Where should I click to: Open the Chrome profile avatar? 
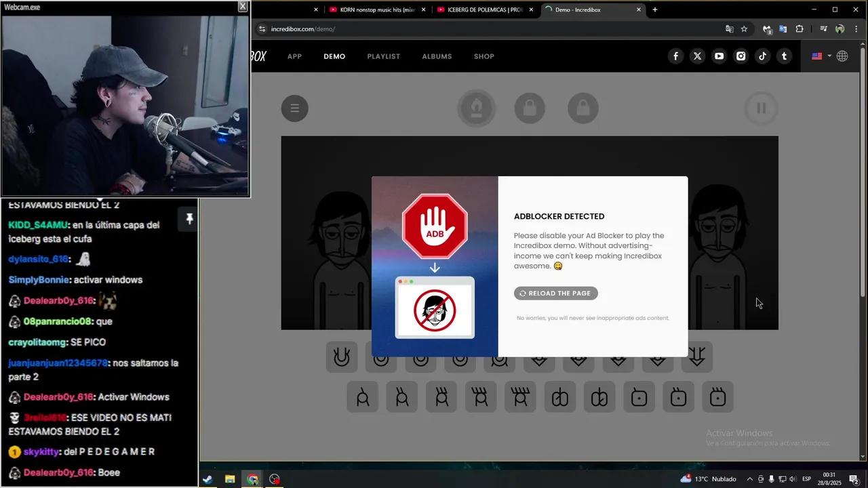coord(840,29)
